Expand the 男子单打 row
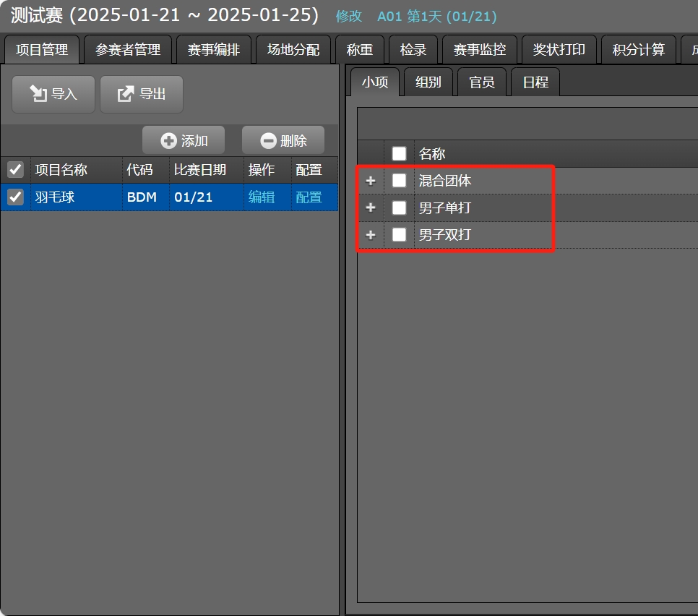This screenshot has width=698, height=616. click(x=371, y=208)
